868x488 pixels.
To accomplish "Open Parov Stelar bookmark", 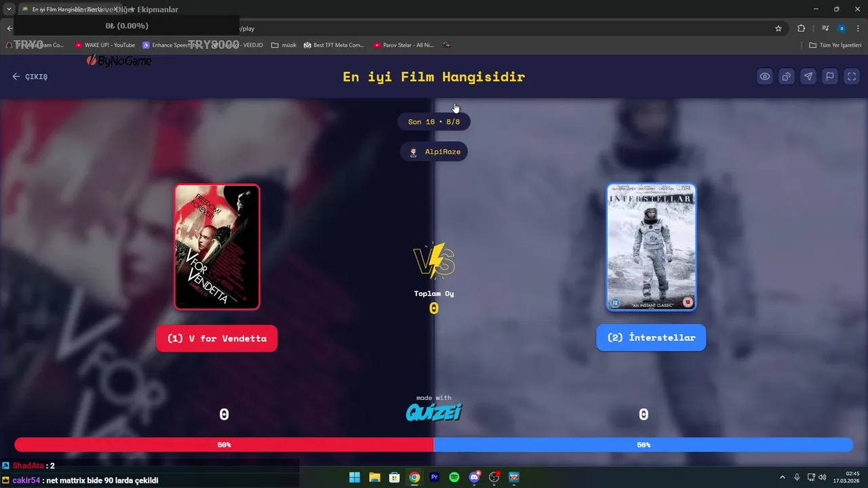I will [403, 45].
